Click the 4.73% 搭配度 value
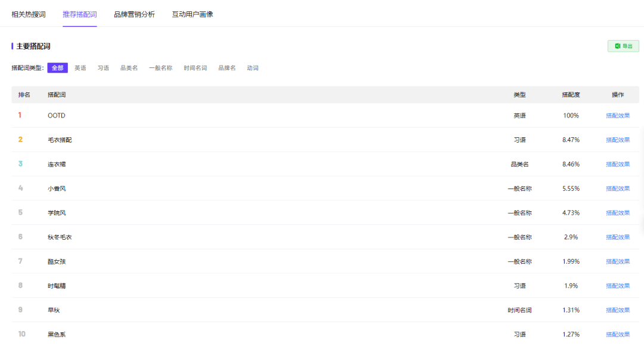644x346 pixels. (571, 213)
